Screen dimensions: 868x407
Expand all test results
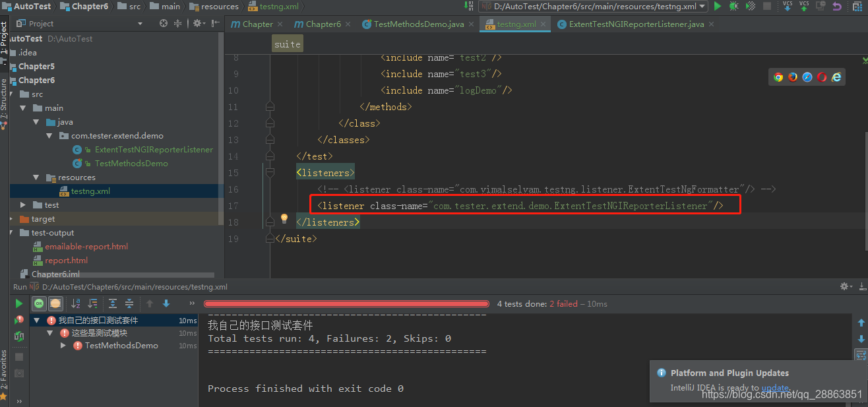point(113,303)
